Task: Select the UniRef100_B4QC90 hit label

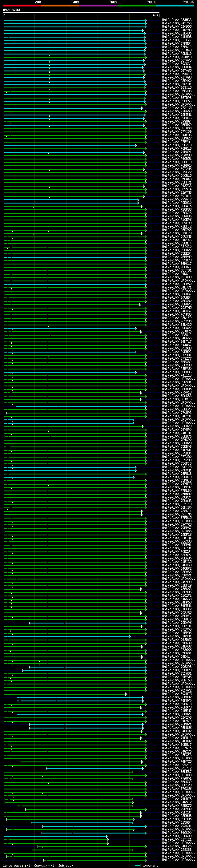Action: point(176,833)
